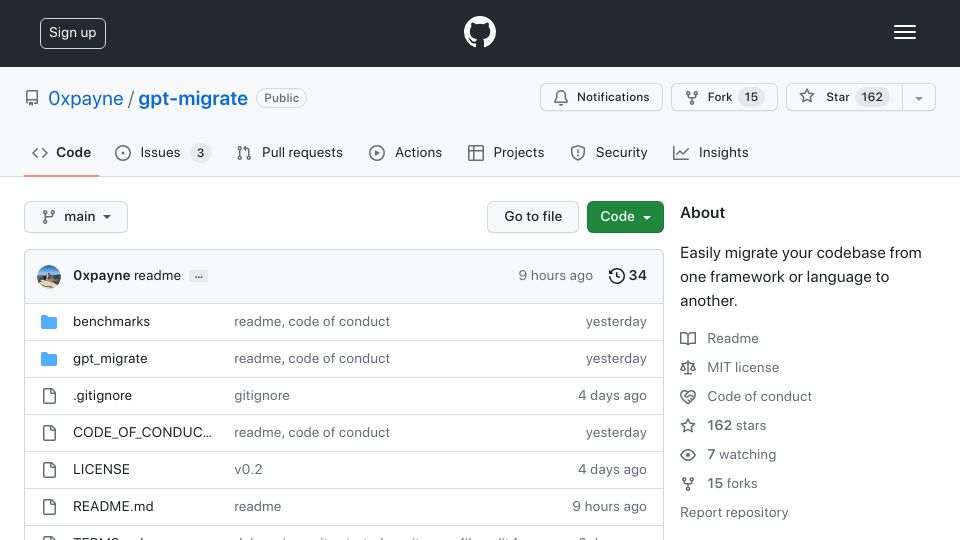Open the 7 watching link
Viewport: 960px width, 540px height.
point(741,454)
